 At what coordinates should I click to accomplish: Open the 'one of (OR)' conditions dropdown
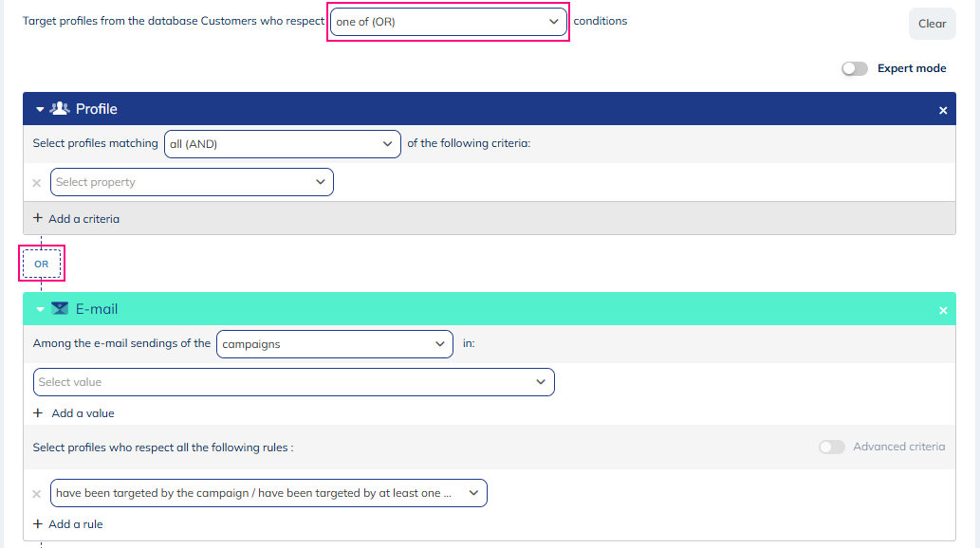(x=448, y=22)
